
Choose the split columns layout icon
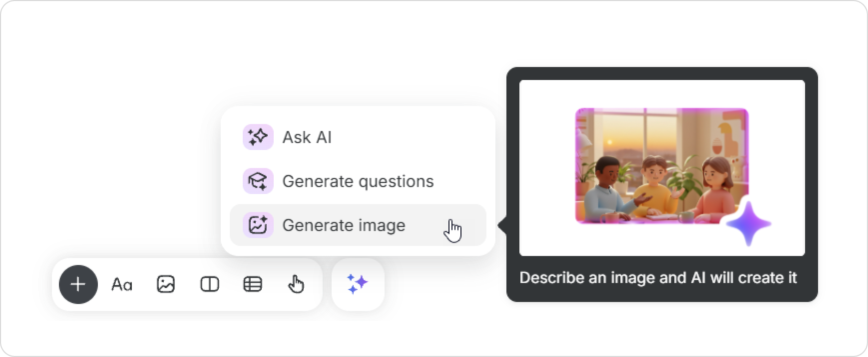[x=209, y=284]
